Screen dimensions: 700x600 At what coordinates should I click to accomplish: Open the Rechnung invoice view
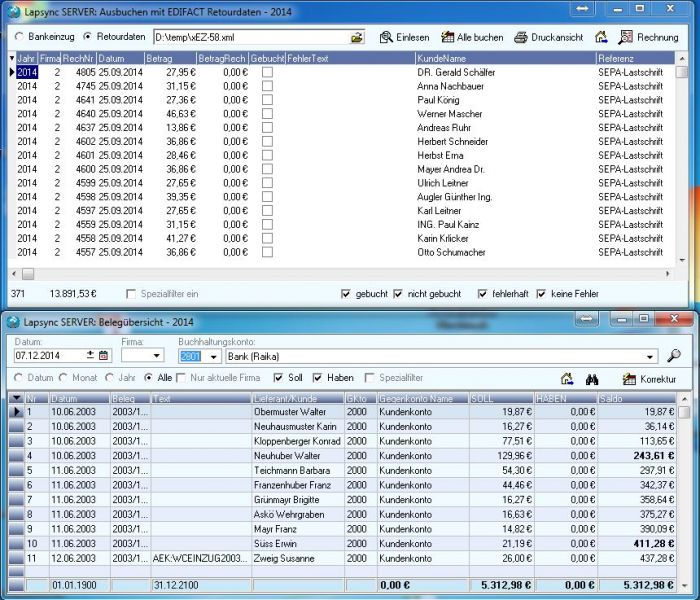coord(648,38)
